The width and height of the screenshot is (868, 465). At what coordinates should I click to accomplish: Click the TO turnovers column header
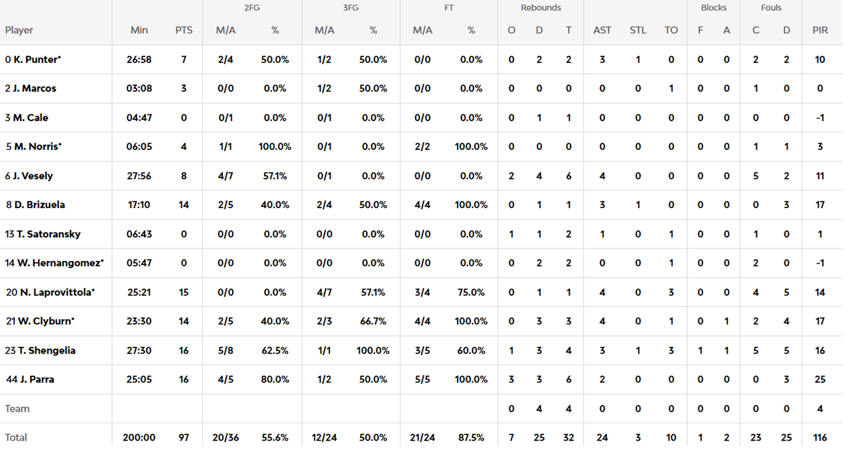[671, 31]
